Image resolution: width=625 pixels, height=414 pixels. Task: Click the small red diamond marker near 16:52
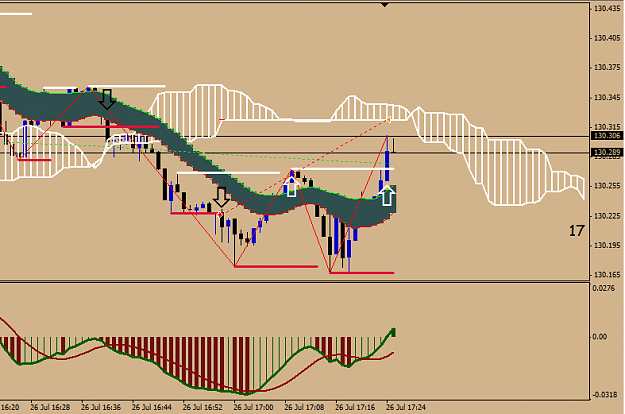(219, 215)
